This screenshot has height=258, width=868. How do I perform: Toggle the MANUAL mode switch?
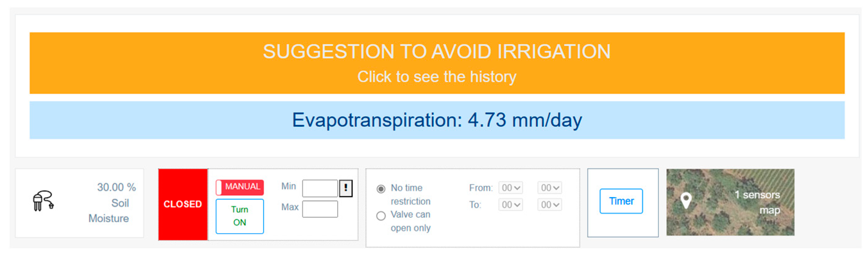click(240, 187)
